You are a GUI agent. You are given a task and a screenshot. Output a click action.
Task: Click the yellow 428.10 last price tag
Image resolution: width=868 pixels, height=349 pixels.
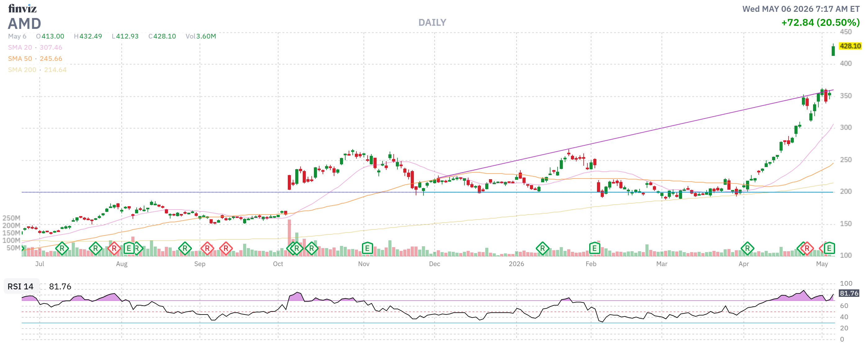click(850, 46)
